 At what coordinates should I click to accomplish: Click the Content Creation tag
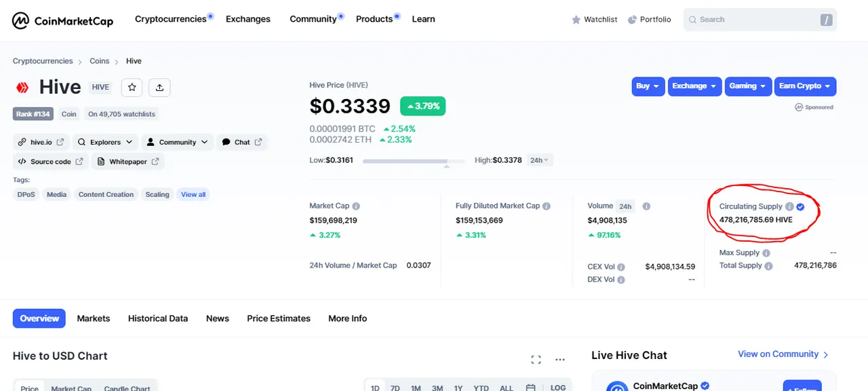pyautogui.click(x=106, y=194)
